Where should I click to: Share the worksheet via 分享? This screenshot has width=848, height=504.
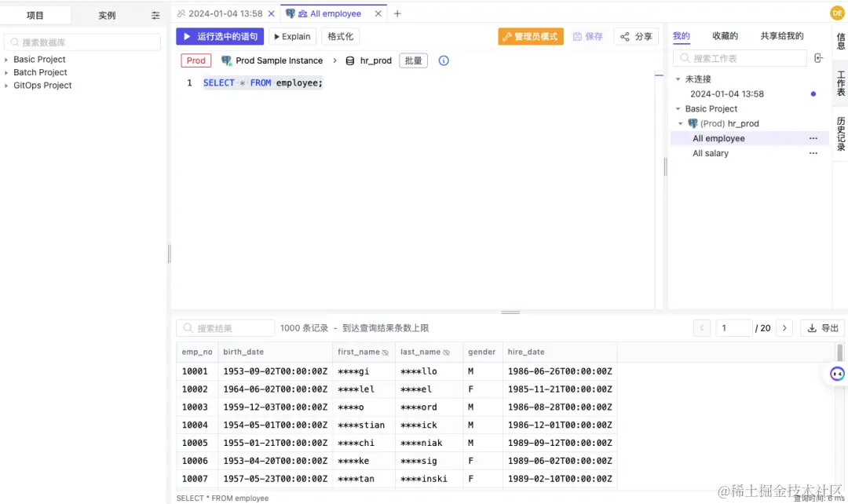tap(636, 36)
